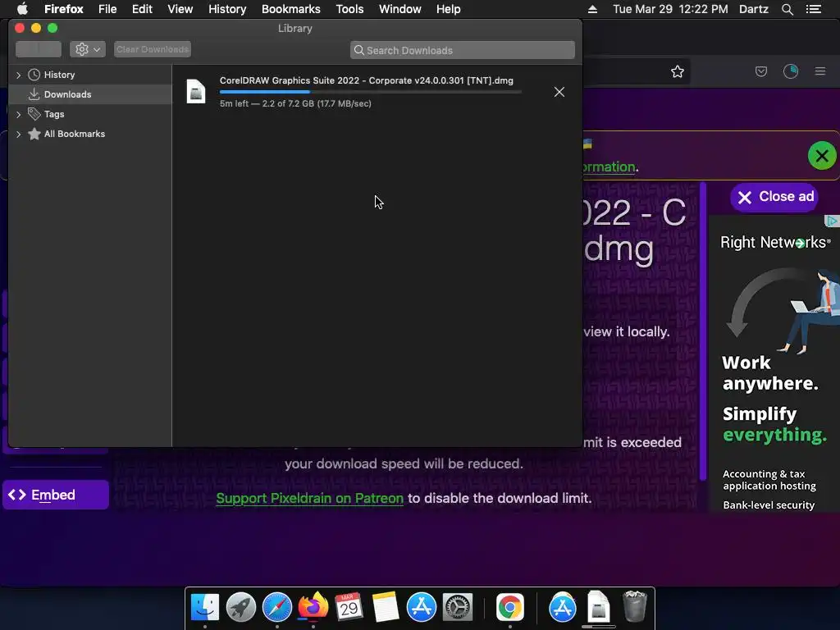Image resolution: width=840 pixels, height=630 pixels.
Task: Open the Bookmarks menu
Action: [x=291, y=9]
